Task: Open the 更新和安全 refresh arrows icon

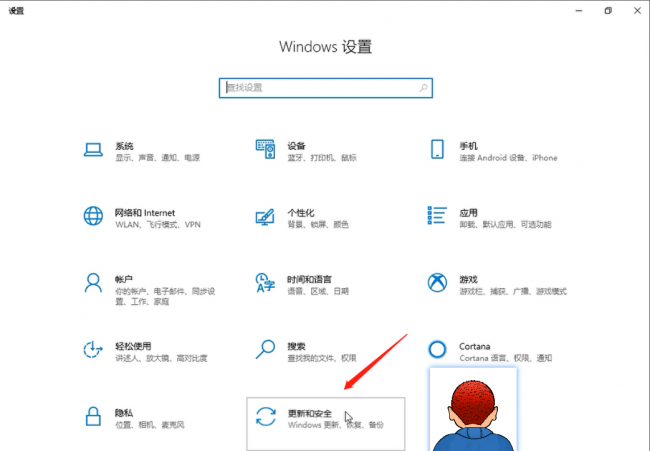Action: click(x=266, y=416)
